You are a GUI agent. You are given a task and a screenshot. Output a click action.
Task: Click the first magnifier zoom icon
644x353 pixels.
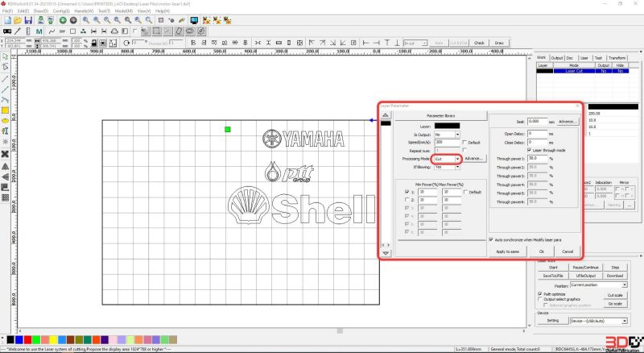tap(85, 20)
